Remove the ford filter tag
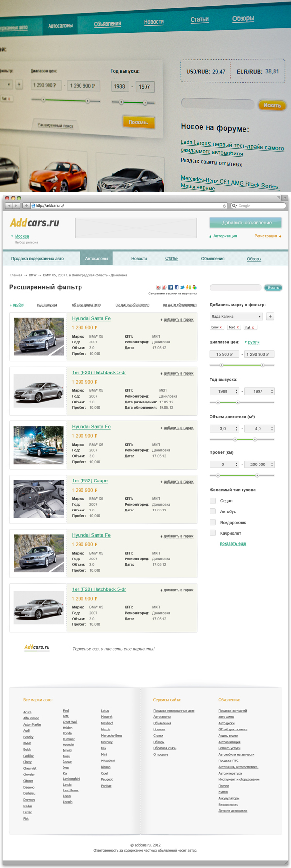 (238, 327)
